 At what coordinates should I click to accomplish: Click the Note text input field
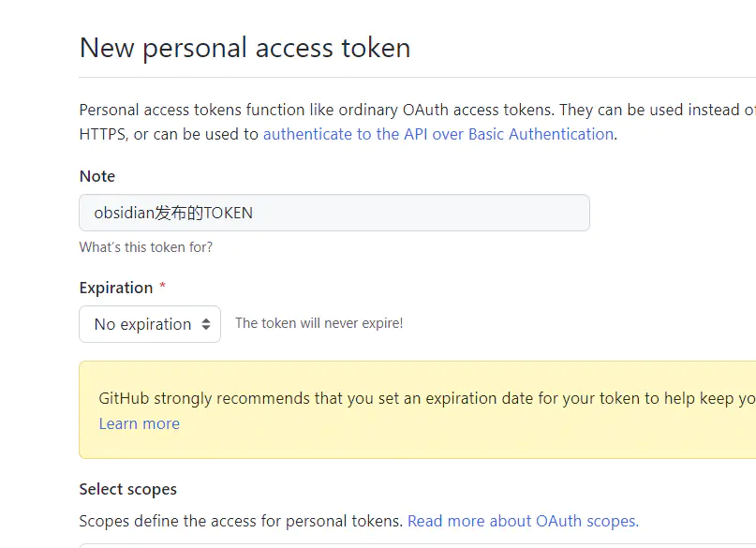click(422, 213)
